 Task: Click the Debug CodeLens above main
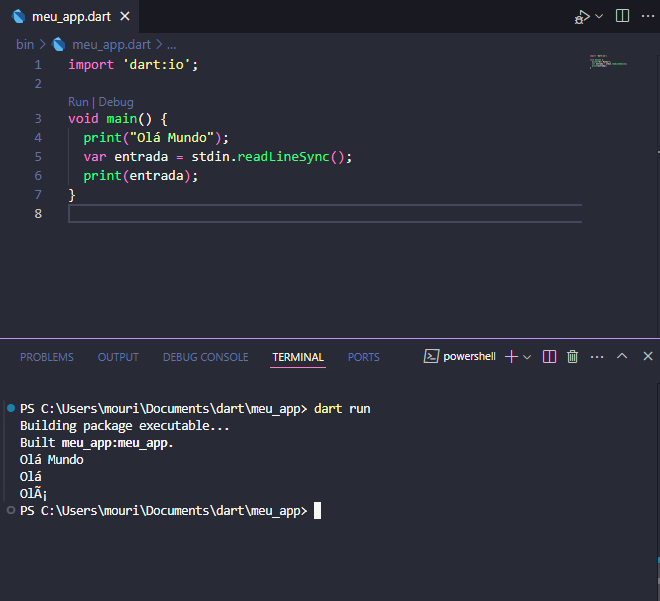coord(116,102)
